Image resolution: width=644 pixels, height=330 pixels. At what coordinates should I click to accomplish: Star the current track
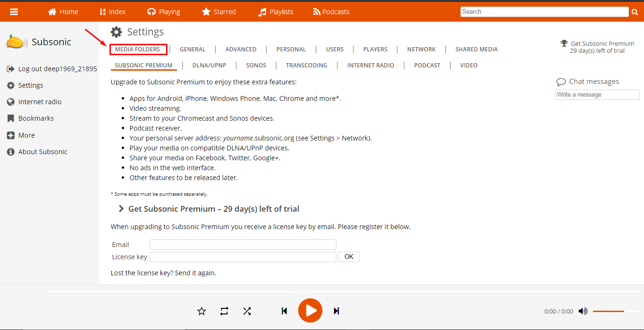(x=201, y=311)
